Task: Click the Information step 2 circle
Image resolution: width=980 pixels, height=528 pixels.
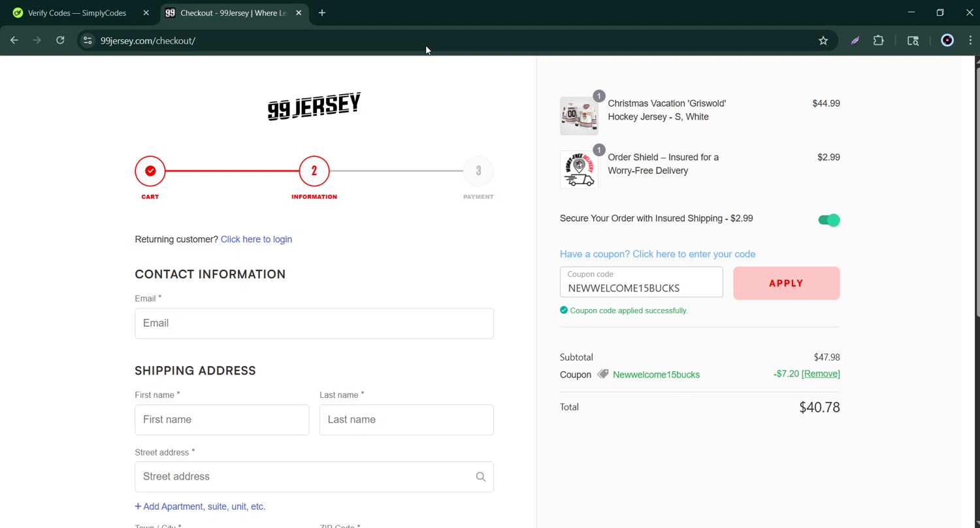Action: [314, 171]
